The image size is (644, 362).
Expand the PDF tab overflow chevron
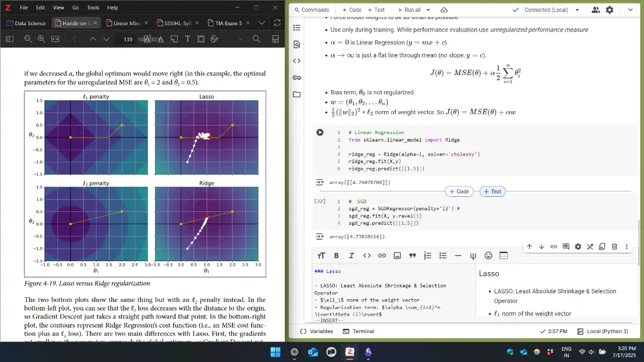pyautogui.click(x=262, y=23)
